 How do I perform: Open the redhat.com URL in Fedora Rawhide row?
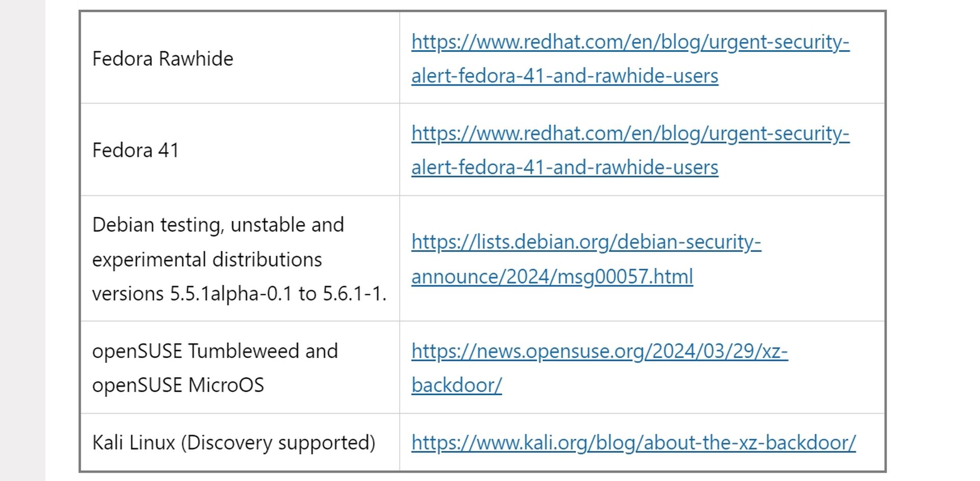[x=630, y=42]
